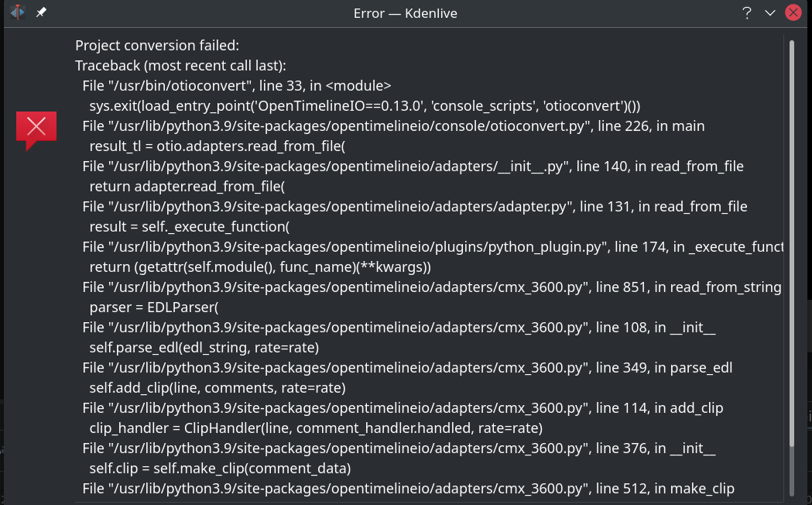The width and height of the screenshot is (812, 505).
Task: Click the sys.exit(load_entry_point...) line
Action: tap(364, 106)
